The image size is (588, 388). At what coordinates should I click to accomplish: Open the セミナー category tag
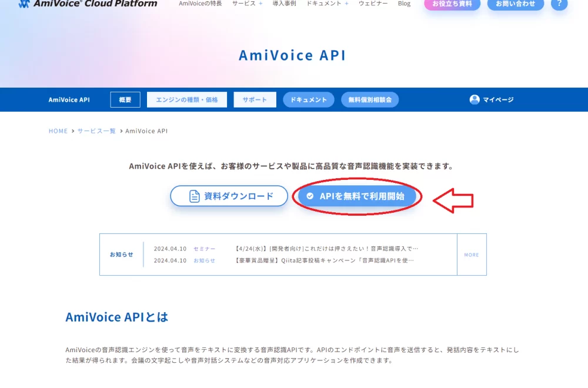tap(205, 249)
